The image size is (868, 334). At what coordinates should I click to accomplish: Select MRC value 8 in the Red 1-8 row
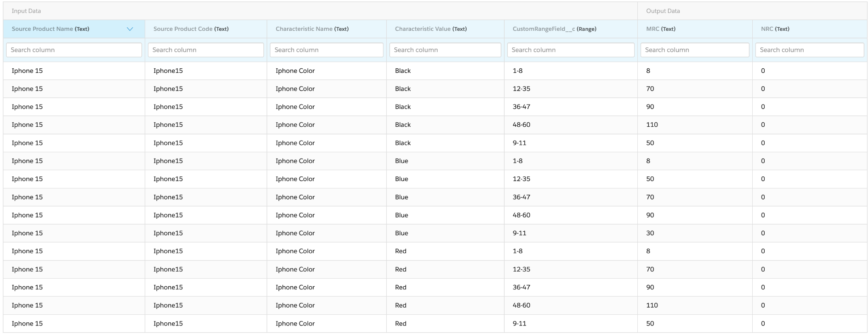point(695,251)
